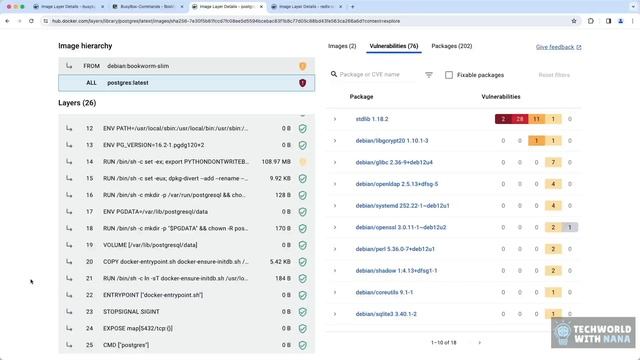
Task: Click green shield icon for layer 22
Action: [302, 295]
